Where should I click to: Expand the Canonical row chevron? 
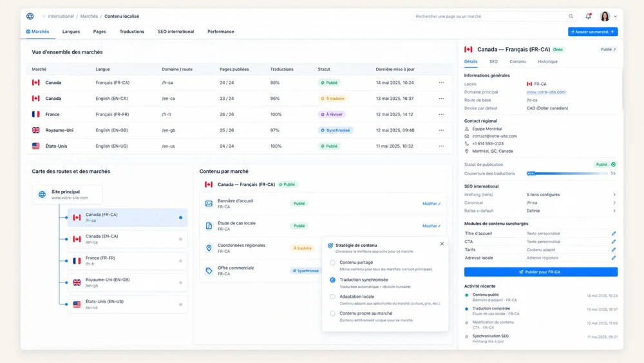614,202
